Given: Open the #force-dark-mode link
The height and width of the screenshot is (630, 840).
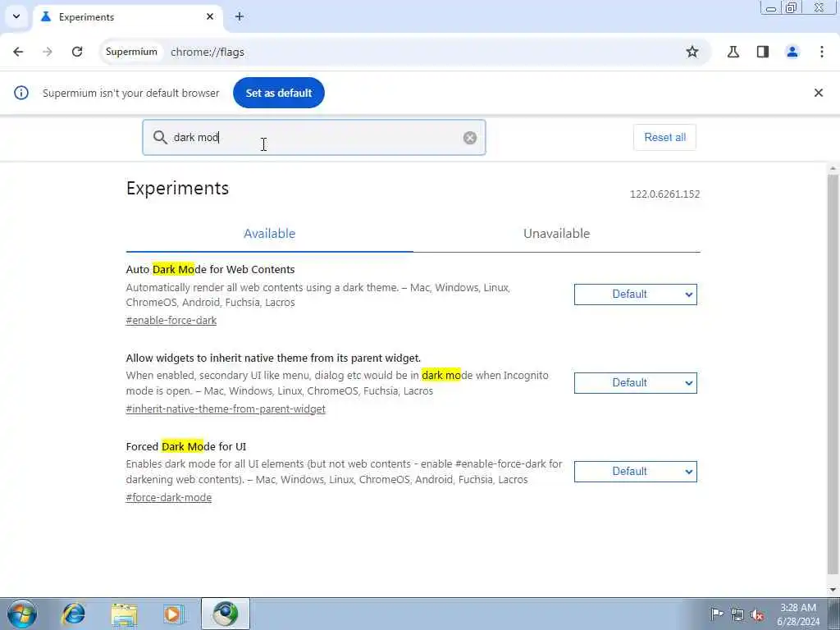Looking at the screenshot, I should pos(169,498).
